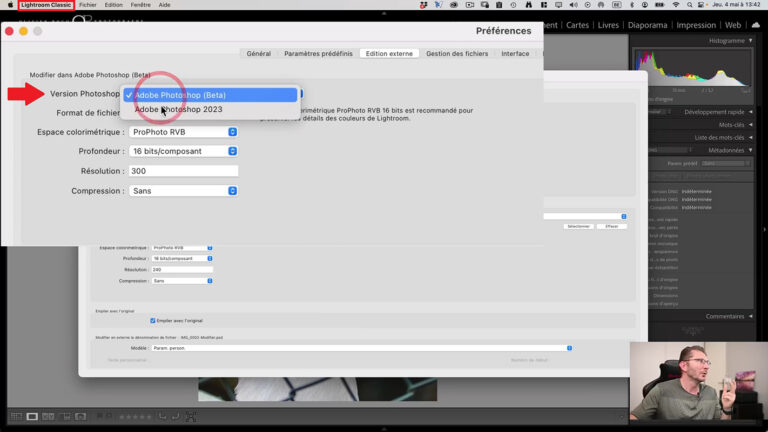This screenshot has height=432, width=768.
Task: Switch to the Paramètres prédéfinis tab
Action: point(318,53)
